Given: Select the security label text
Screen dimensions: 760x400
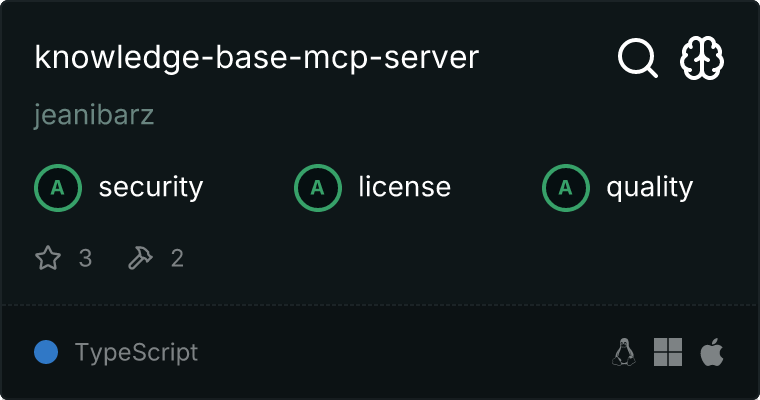Looking at the screenshot, I should click(150, 187).
